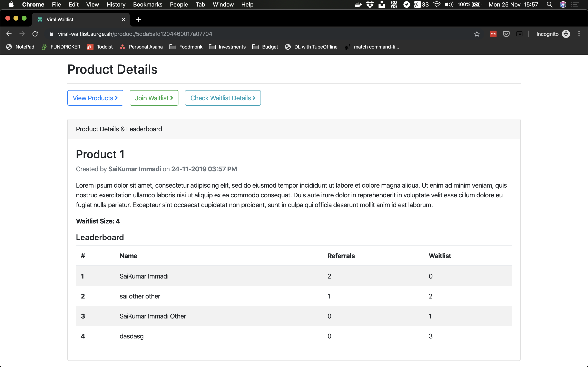Viewport: 588px width, 367px height.
Task: Open the Todoist bookmark
Action: click(x=100, y=47)
